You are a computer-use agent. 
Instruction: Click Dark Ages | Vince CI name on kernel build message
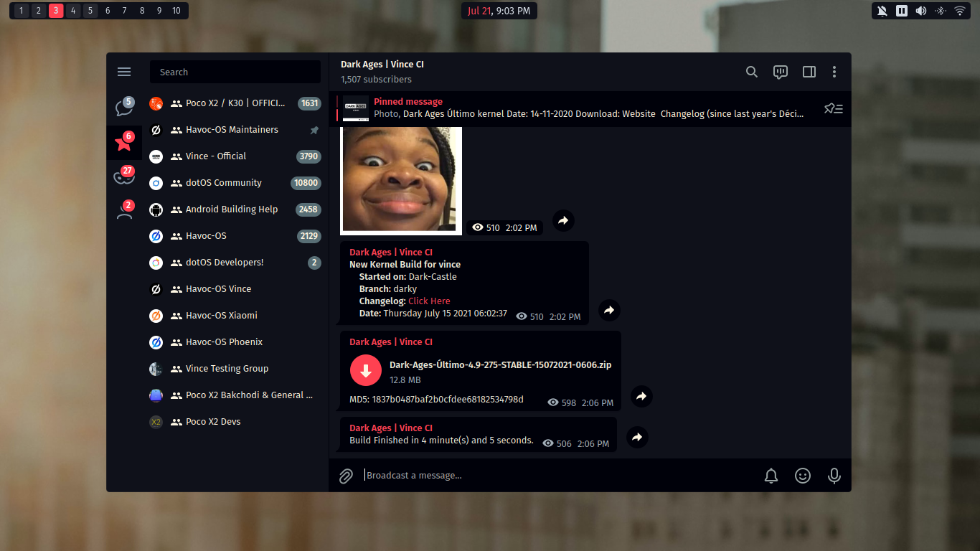coord(391,253)
